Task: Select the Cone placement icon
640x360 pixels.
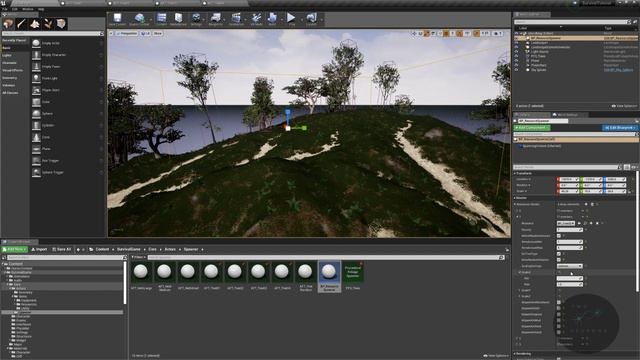Action: click(x=36, y=137)
